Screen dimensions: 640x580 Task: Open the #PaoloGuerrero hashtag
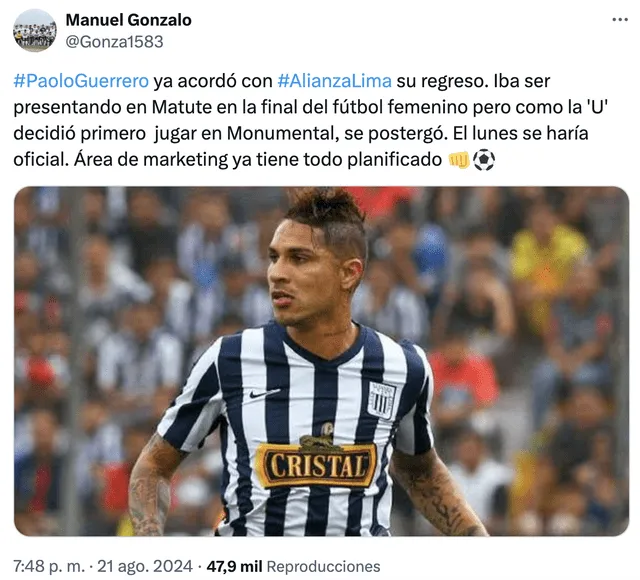[x=81, y=81]
